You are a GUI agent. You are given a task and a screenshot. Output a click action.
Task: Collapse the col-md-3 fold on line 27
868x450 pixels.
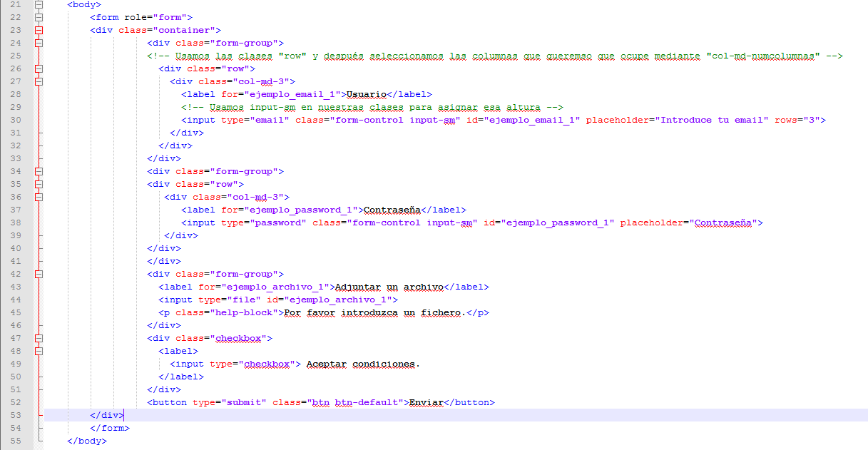tap(39, 81)
